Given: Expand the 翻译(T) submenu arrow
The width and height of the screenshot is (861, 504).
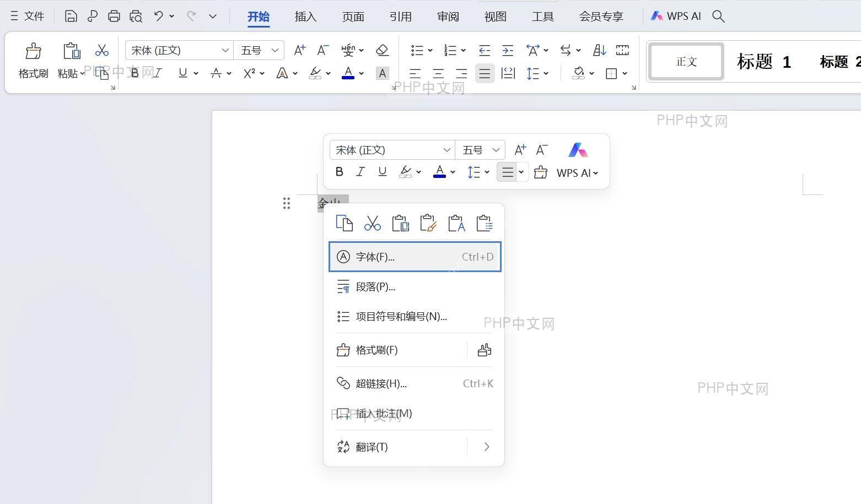Looking at the screenshot, I should click(x=486, y=447).
